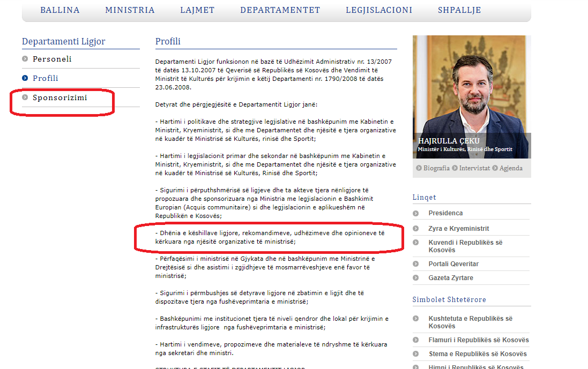Viewport: 588px width, 369px height.
Task: Click bullet icon beside Gazeta Zyrtare
Action: [416, 278]
